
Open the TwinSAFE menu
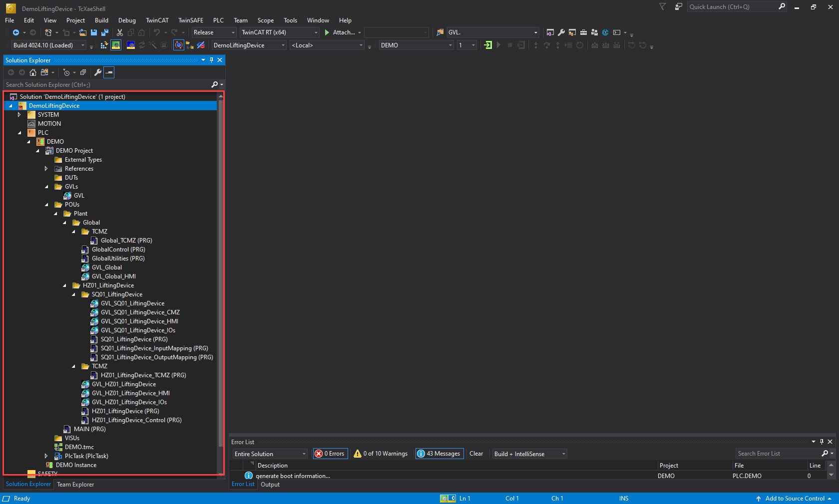[x=191, y=20]
